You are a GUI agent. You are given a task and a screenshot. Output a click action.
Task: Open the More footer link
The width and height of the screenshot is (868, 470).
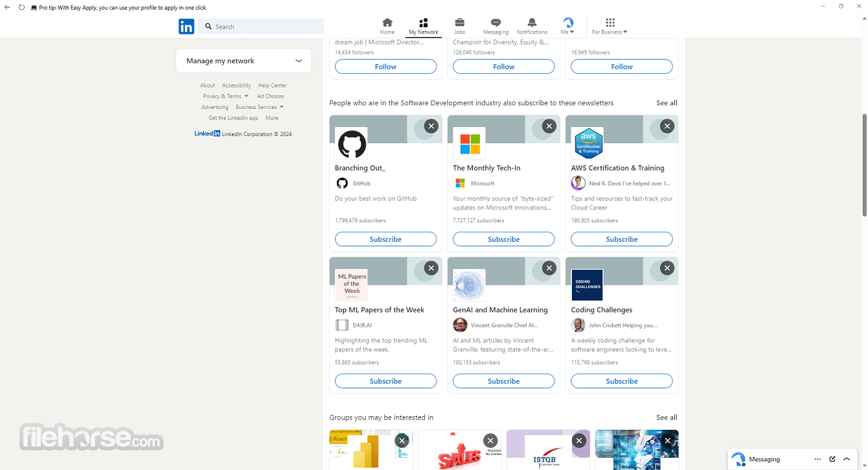272,119
